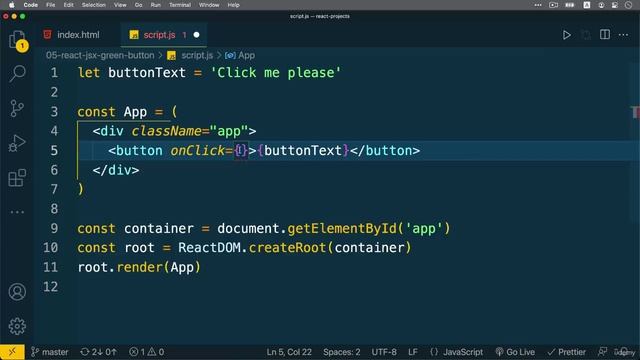Open the Edit menu
This screenshot has height=360, width=640.
coord(69,5)
